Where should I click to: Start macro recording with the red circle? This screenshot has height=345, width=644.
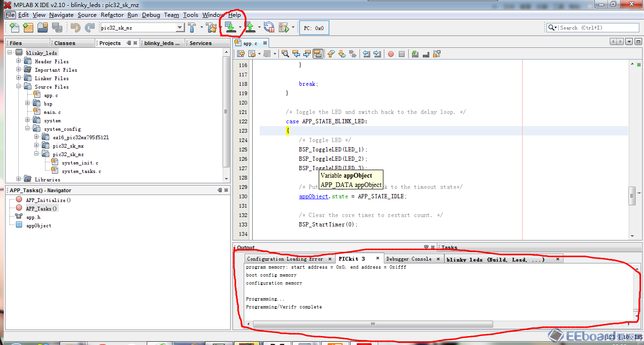pyautogui.click(x=390, y=54)
